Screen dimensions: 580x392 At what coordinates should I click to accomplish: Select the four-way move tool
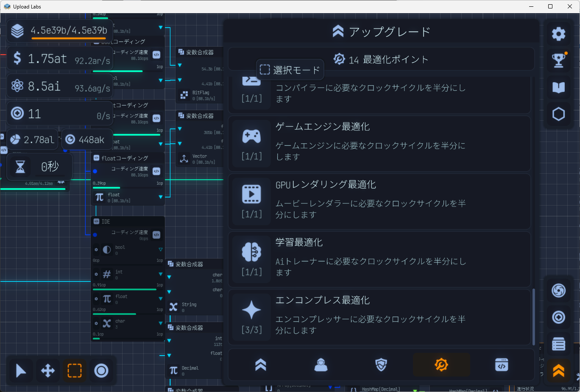[47, 371]
